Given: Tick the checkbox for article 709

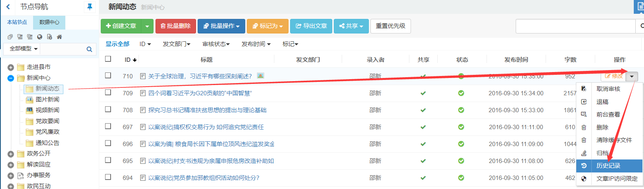Looking at the screenshot, I should point(108,93).
